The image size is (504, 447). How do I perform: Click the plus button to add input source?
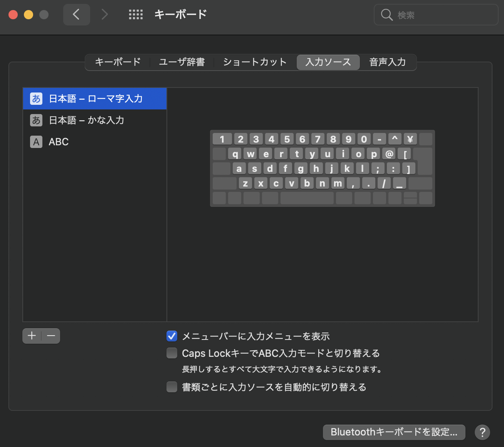pyautogui.click(x=32, y=336)
